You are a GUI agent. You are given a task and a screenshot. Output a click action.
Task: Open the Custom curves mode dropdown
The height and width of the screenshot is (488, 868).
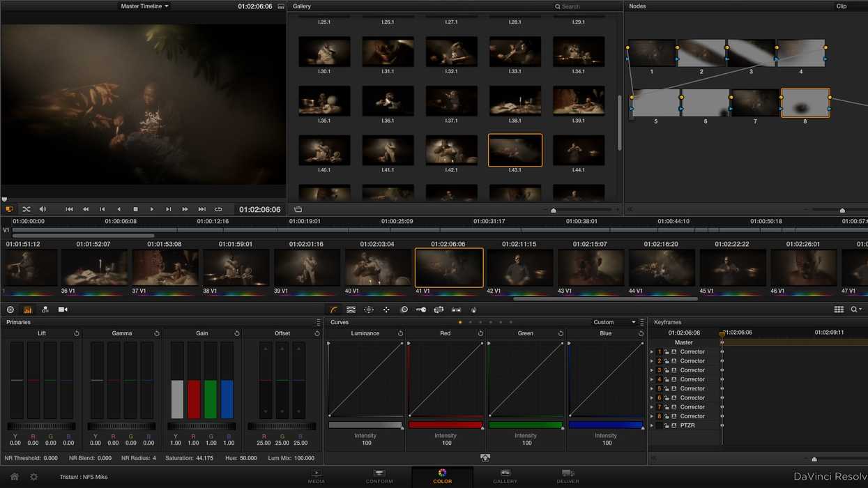[x=614, y=322]
